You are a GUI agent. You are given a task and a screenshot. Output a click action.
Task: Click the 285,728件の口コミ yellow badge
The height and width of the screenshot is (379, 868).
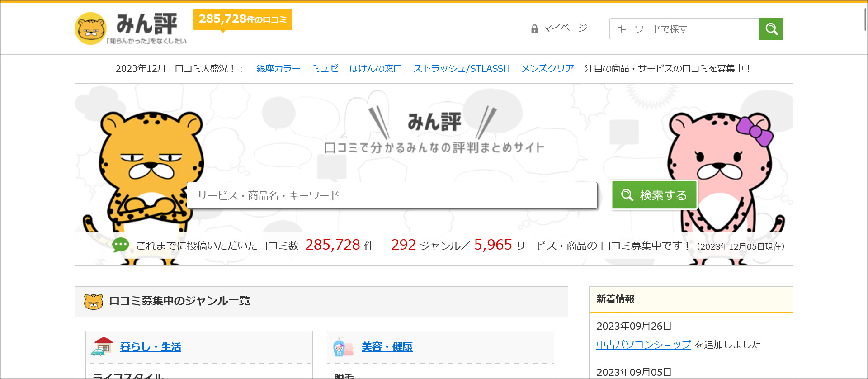pyautogui.click(x=243, y=19)
